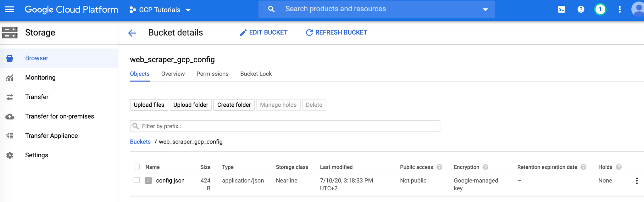Click the GCP Tutorials project hexagon icon
Screen dimensions: 644x202
click(x=132, y=10)
